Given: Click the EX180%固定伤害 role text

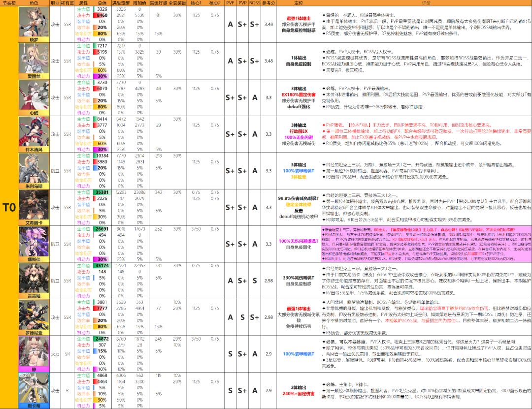Looking at the screenshot, I should click(299, 94).
